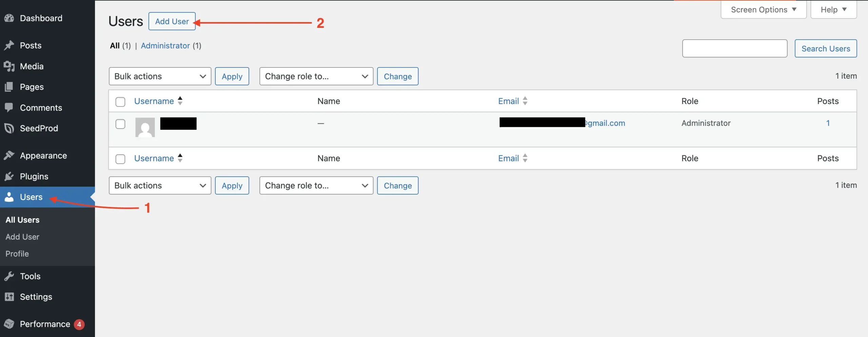The height and width of the screenshot is (337, 868).
Task: Select the Dashboard icon in the sidebar
Action: (9, 18)
